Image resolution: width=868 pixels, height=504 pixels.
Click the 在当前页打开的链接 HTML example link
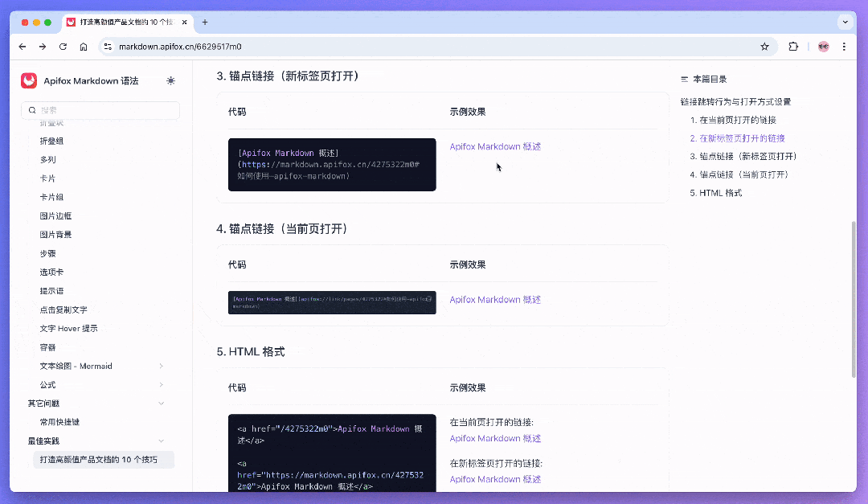[495, 439]
